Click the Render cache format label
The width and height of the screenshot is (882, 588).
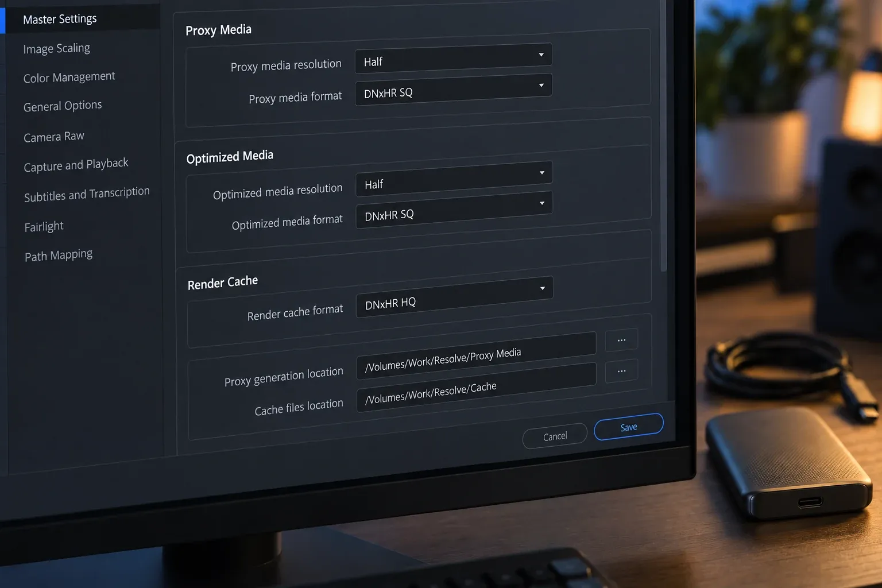[295, 312]
